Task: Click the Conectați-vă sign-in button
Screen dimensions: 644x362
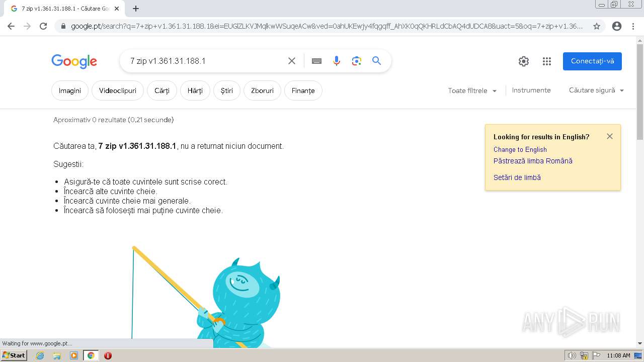Action: [x=592, y=61]
